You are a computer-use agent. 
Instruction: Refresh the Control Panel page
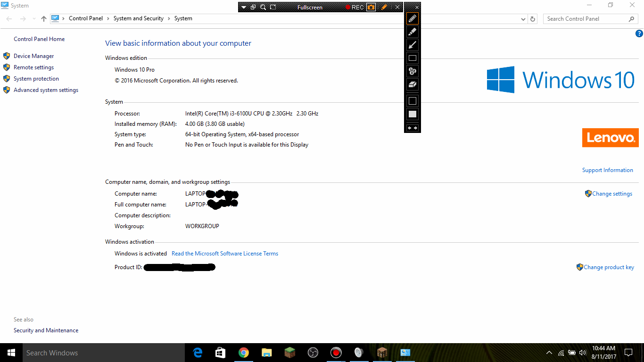[x=533, y=19]
